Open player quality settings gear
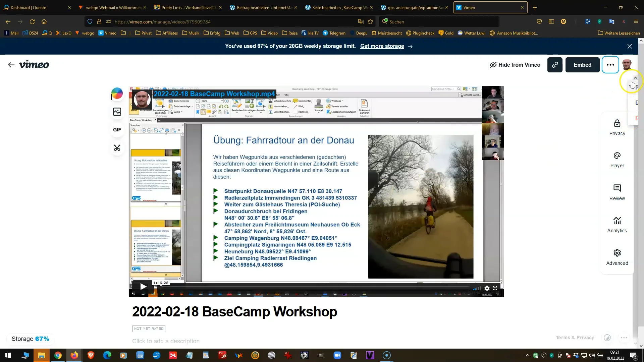The height and width of the screenshot is (362, 644). pyautogui.click(x=487, y=288)
